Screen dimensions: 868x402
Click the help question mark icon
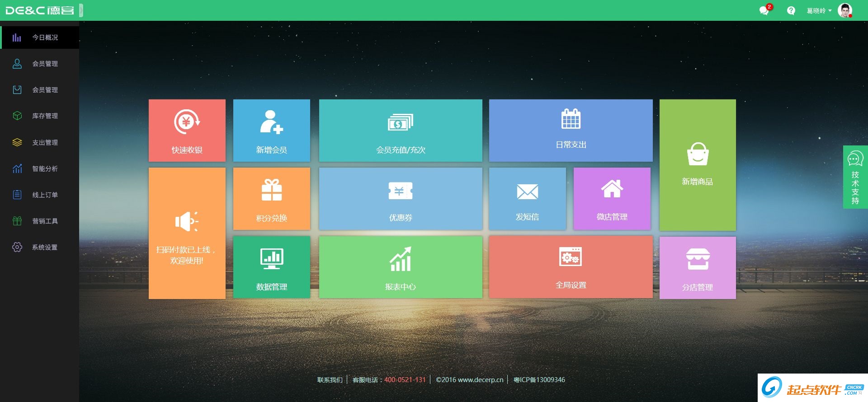791,10
